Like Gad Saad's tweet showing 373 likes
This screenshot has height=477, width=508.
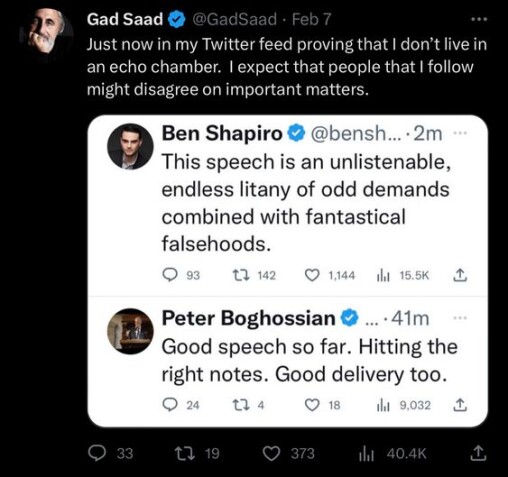(x=272, y=453)
